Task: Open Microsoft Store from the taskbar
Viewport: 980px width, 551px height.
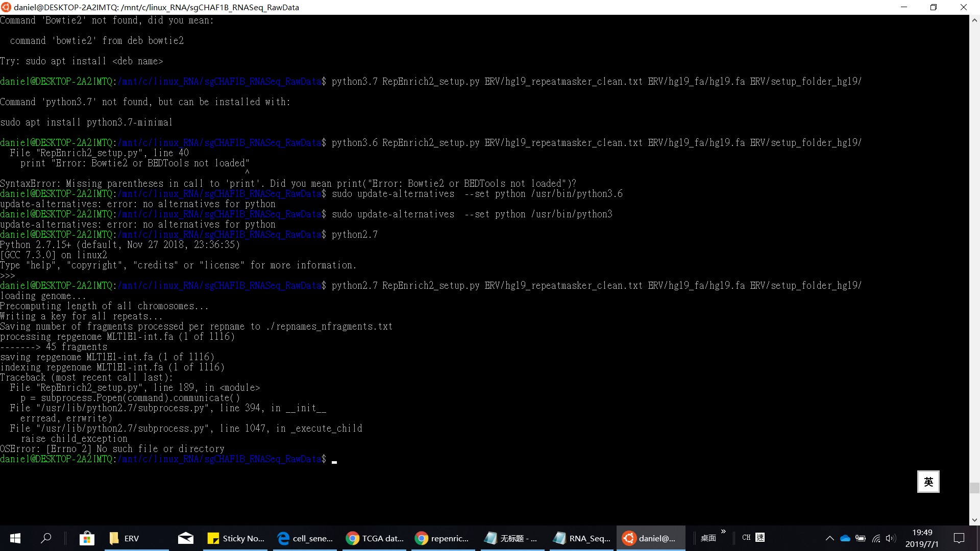Action: (x=87, y=538)
